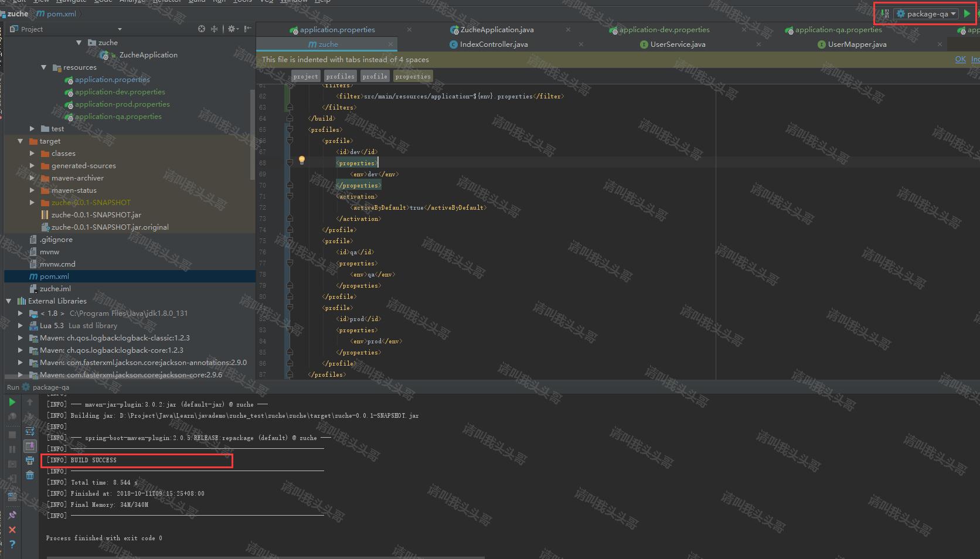Toggle soft-wrap in Run console
Image resolution: width=980 pixels, height=559 pixels.
tap(30, 431)
